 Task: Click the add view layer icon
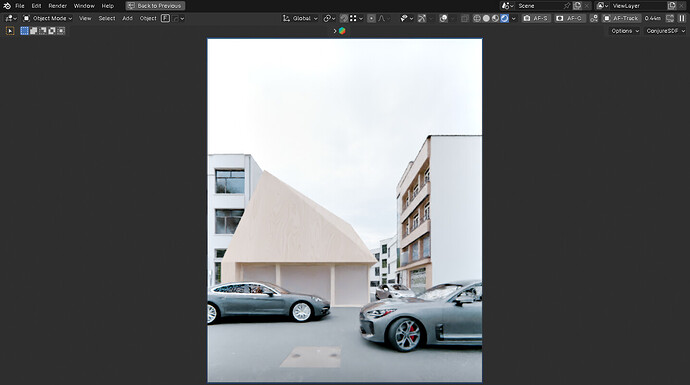point(672,6)
